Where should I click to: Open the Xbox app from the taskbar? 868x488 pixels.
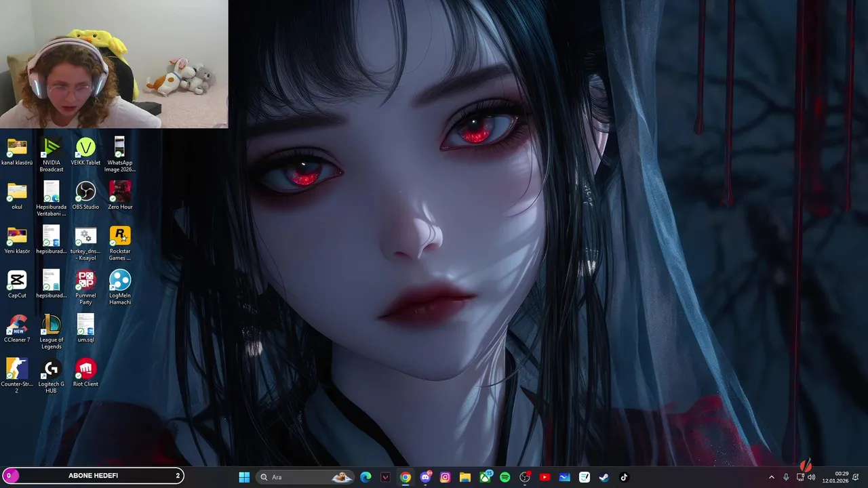click(x=486, y=477)
